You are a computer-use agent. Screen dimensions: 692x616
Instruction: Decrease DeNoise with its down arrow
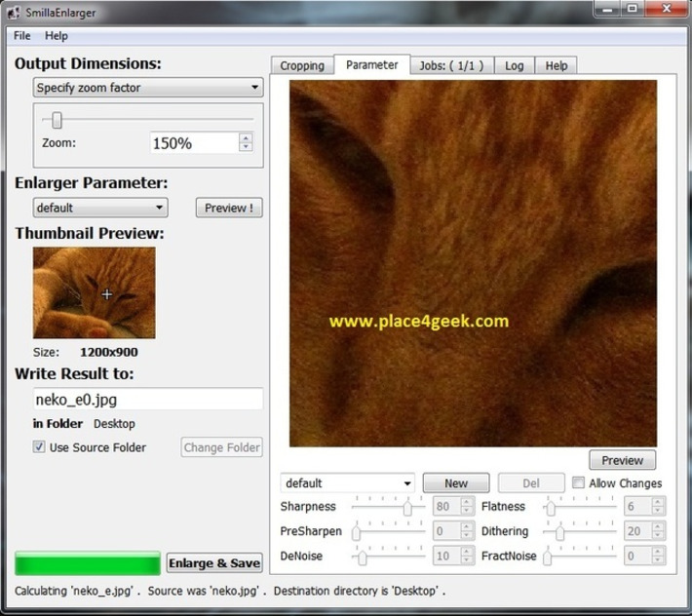coord(467,560)
